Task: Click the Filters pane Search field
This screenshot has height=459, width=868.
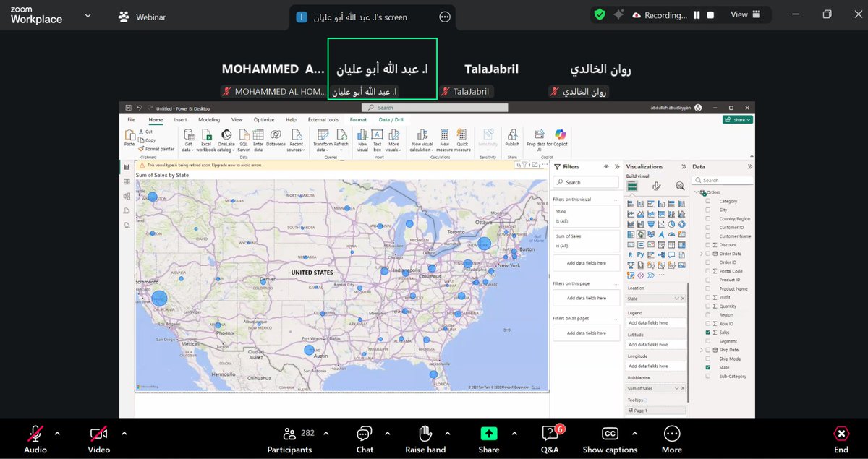Action: [586, 182]
